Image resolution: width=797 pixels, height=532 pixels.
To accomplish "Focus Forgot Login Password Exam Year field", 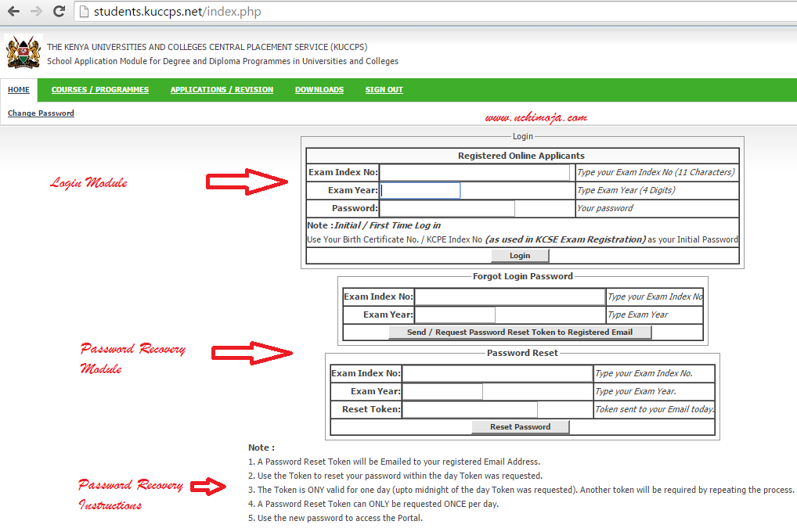I will [456, 315].
